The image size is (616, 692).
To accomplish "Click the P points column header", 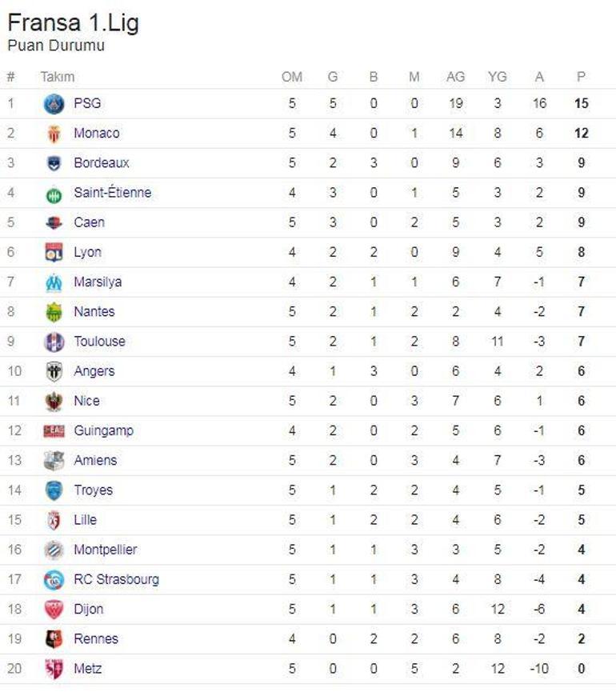I will click(x=581, y=77).
